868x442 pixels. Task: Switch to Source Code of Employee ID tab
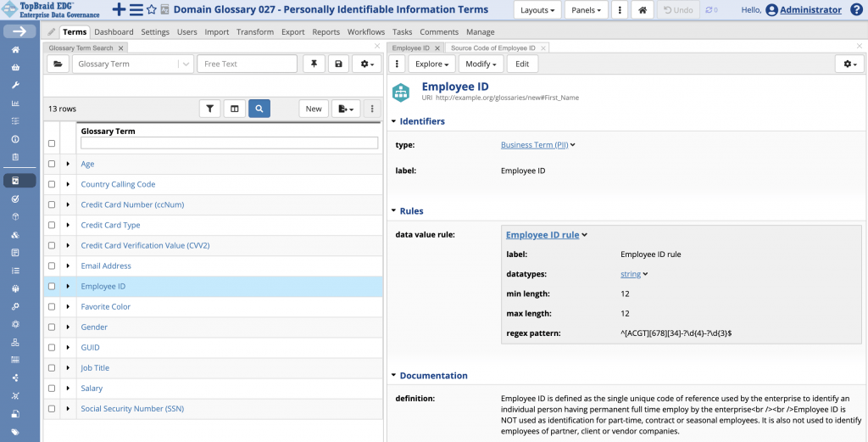[x=493, y=48]
